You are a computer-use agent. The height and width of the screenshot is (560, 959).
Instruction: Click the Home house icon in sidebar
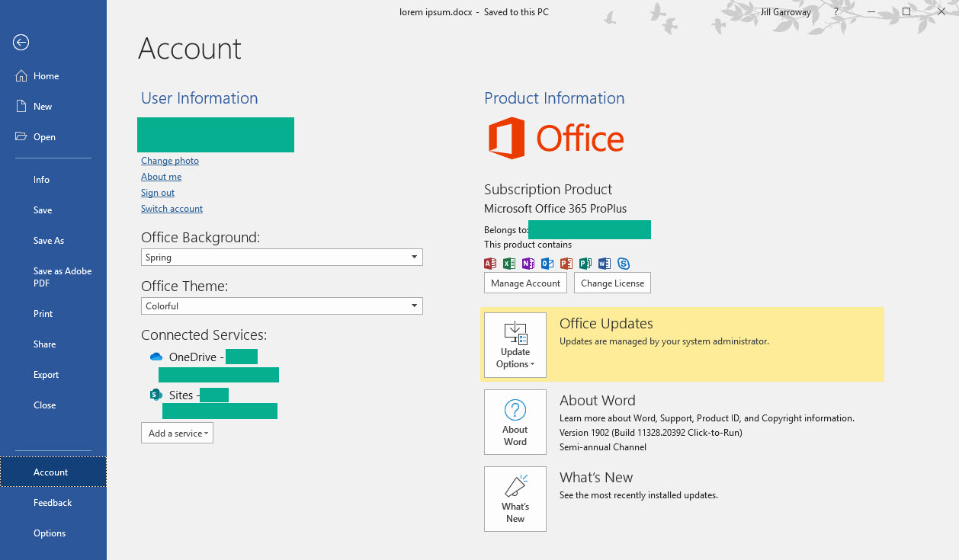tap(21, 76)
